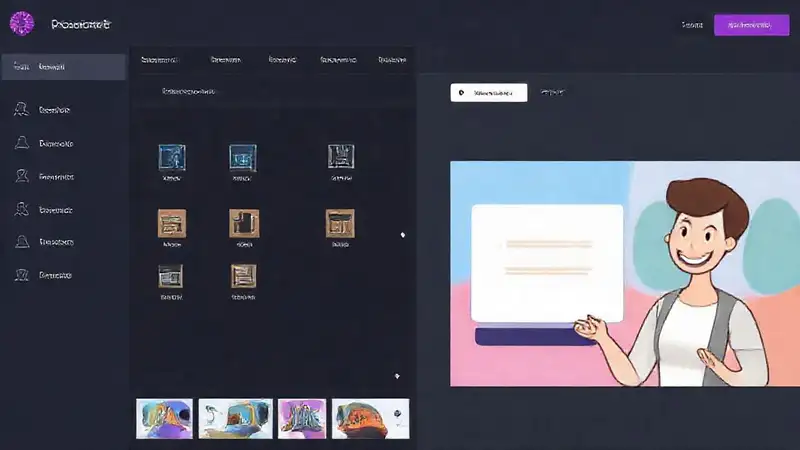Select the first tan tile in the middle grid row

(x=172, y=223)
